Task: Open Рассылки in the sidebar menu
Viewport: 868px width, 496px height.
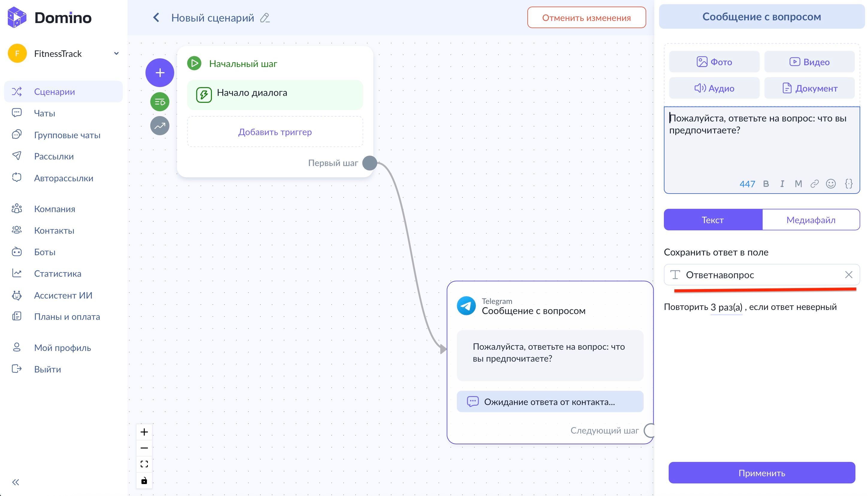Action: 54,156
